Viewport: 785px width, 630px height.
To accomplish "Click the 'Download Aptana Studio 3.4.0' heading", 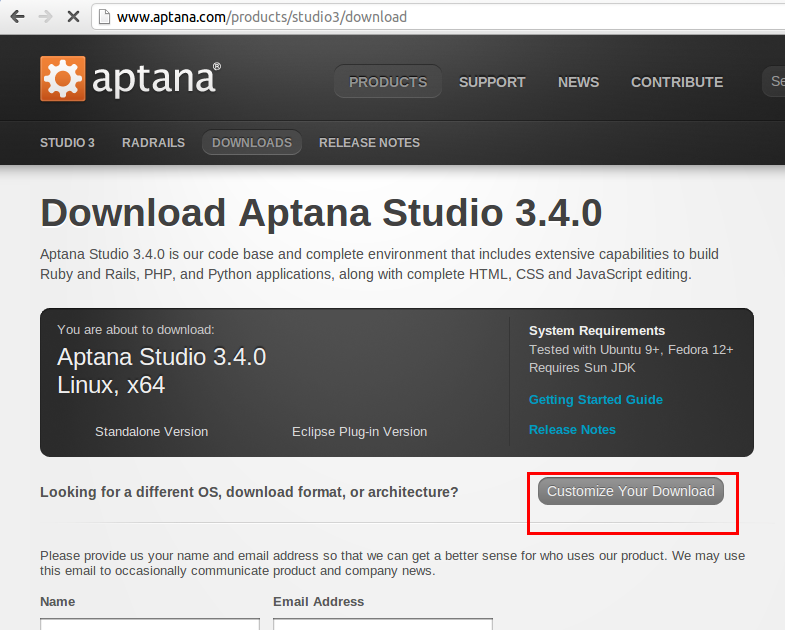I will 321,213.
